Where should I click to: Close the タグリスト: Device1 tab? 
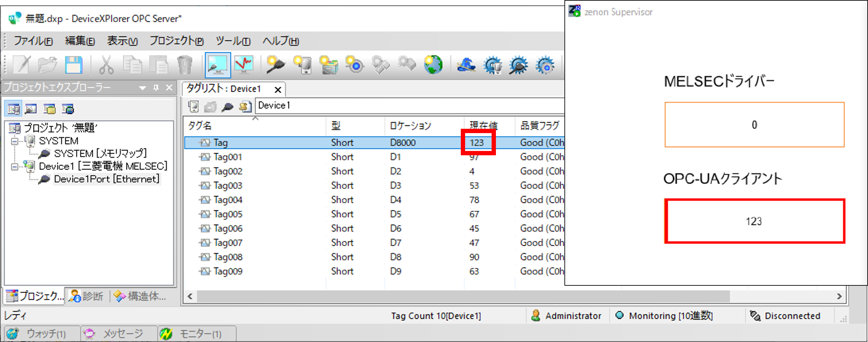[x=278, y=90]
